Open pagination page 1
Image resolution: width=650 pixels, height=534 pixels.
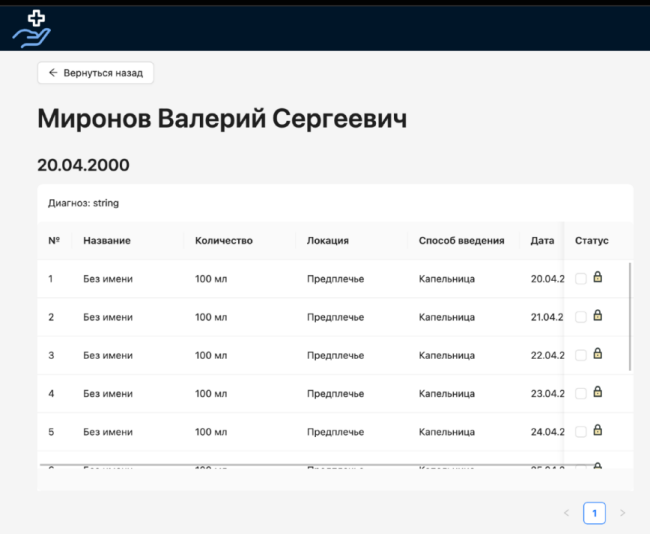click(x=594, y=513)
